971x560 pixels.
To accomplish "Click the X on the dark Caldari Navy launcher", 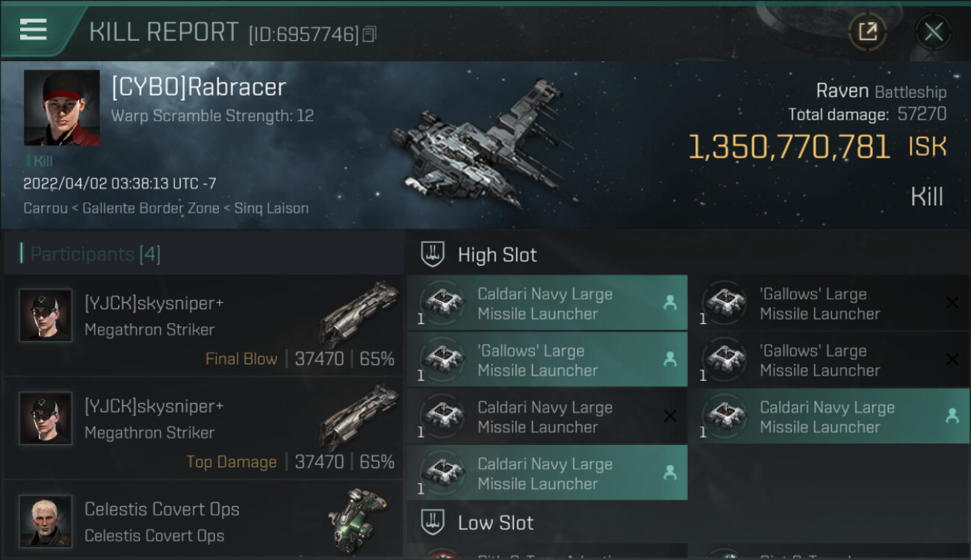I will coord(670,416).
